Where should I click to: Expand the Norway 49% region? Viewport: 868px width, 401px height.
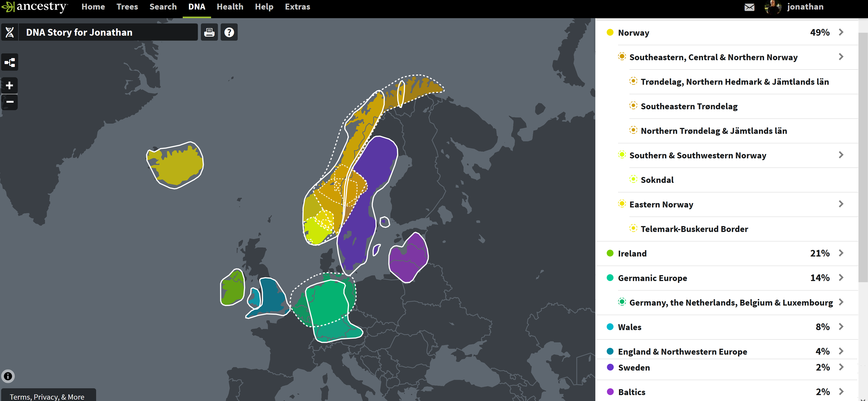click(841, 32)
